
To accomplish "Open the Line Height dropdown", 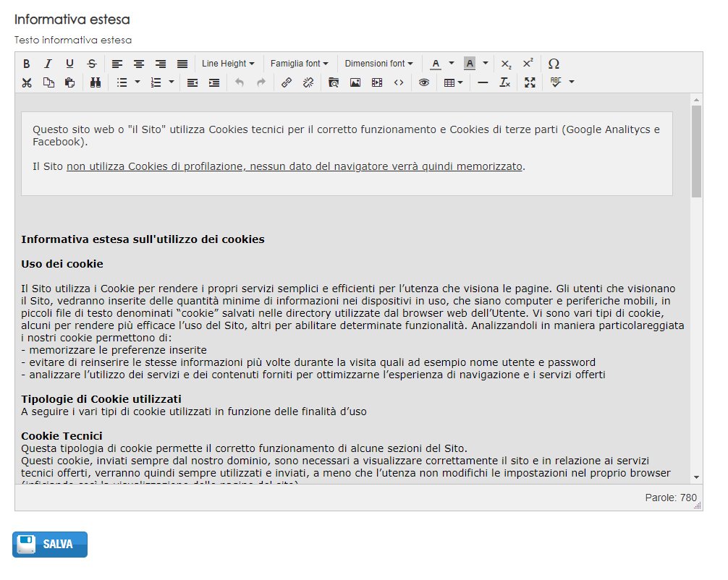I will click(x=228, y=64).
